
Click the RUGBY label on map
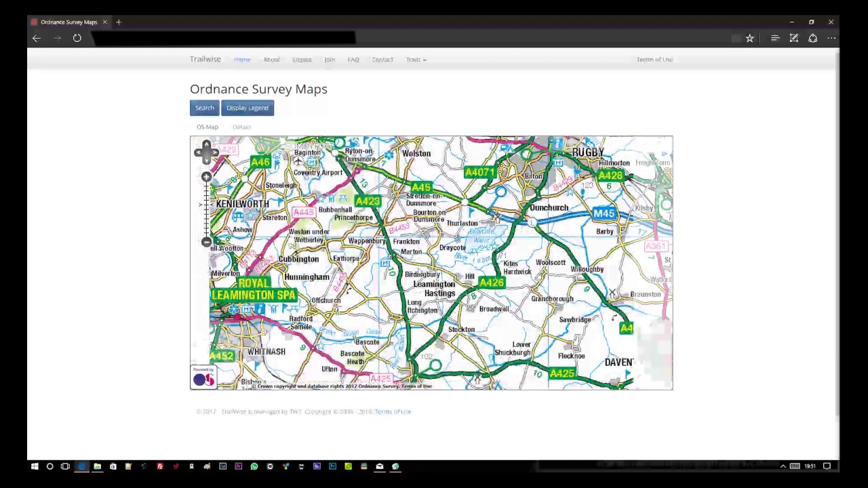point(588,152)
